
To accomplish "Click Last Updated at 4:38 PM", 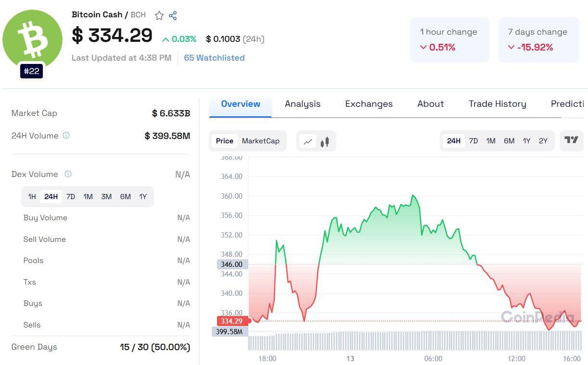I will [122, 58].
